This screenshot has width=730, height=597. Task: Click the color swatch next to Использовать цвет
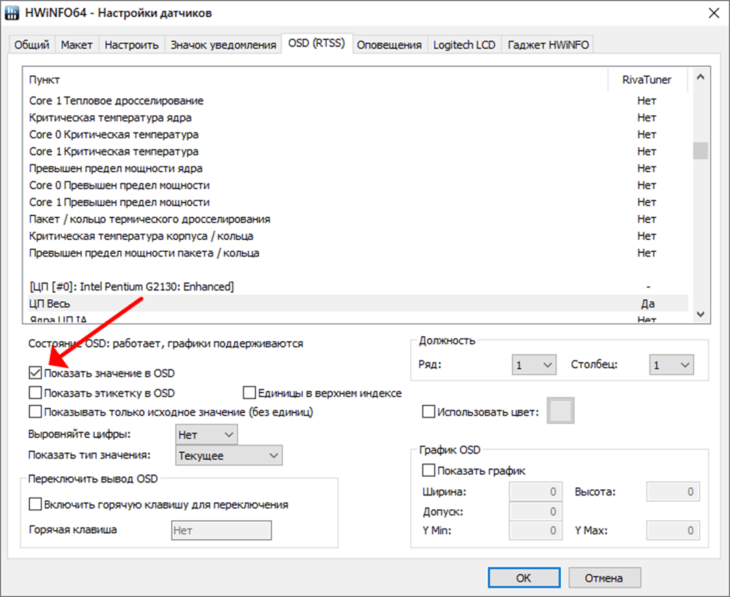[560, 411]
